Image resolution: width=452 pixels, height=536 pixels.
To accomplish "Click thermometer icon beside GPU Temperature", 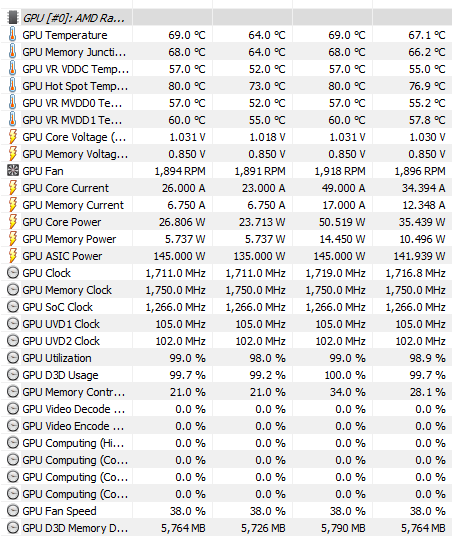I will 13,35.
